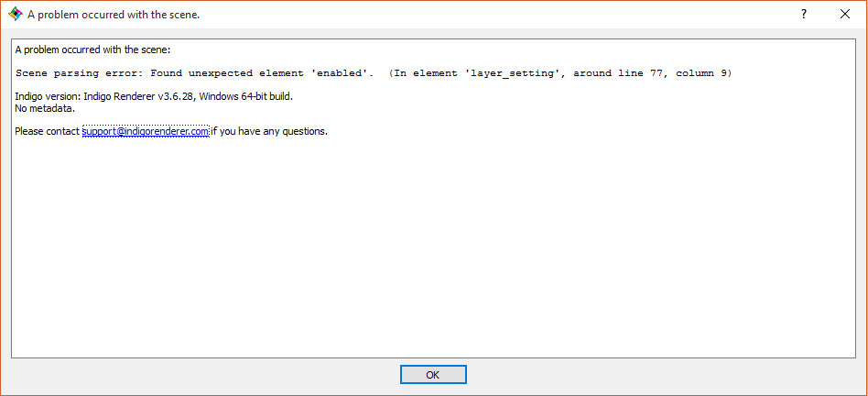868x396 pixels.
Task: Click the word 'enabled' in the error message
Action: [x=343, y=73]
